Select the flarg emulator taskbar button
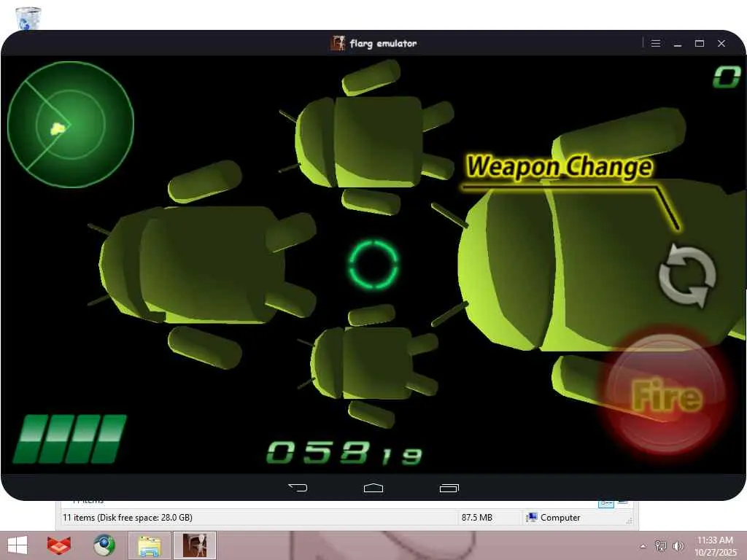The image size is (747, 560). (x=195, y=545)
